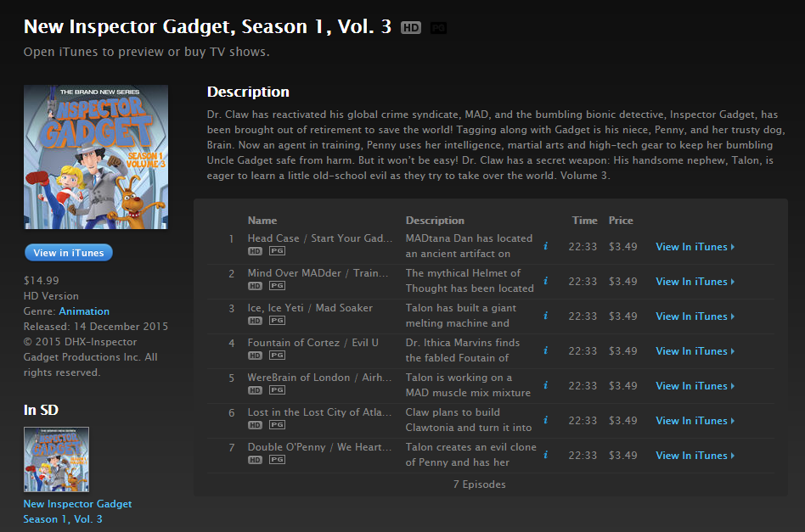Click View In iTunes for episode 7
Screen dimensions: 805x532
click(x=695, y=456)
